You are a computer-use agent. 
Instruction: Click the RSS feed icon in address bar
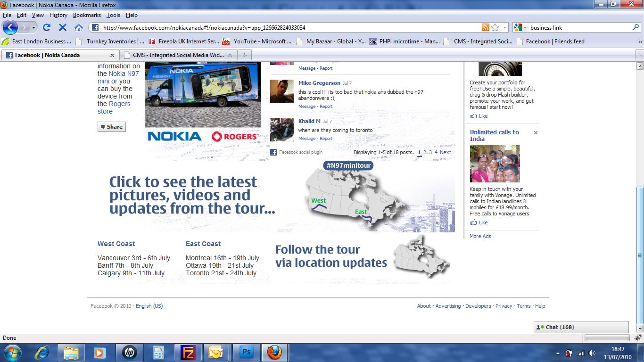pos(485,27)
